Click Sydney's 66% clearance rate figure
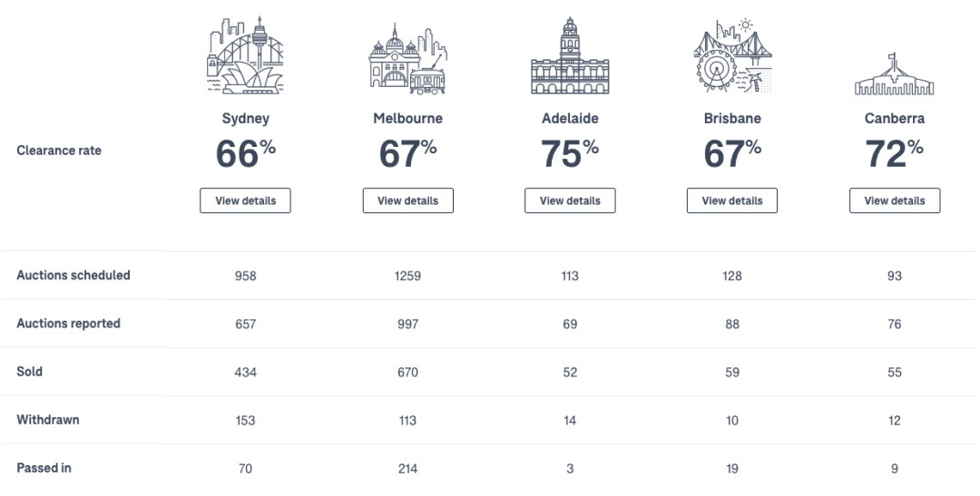 click(x=246, y=153)
